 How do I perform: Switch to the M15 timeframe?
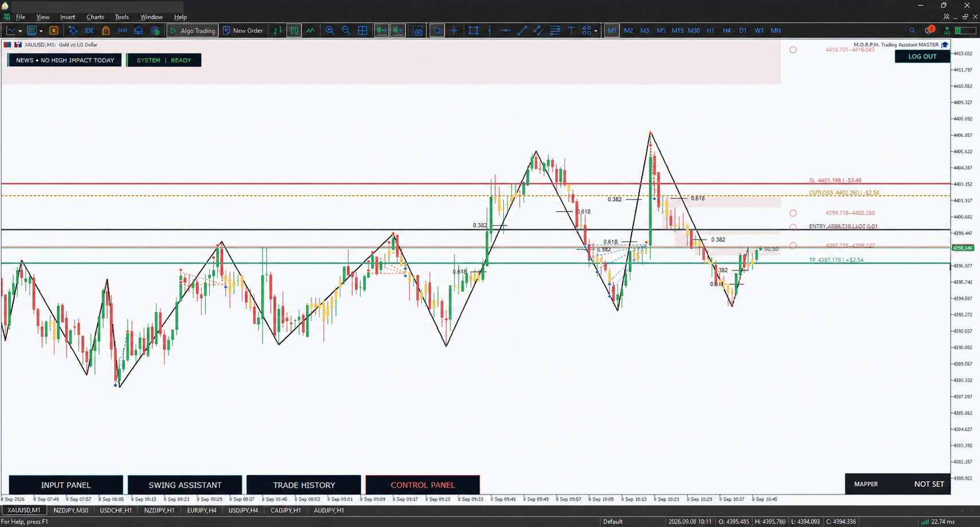click(677, 30)
